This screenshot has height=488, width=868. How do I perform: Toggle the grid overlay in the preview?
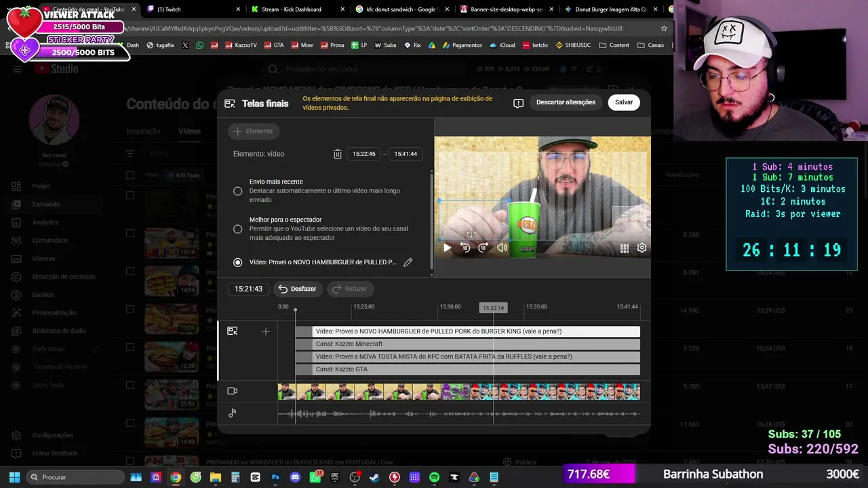(x=625, y=248)
